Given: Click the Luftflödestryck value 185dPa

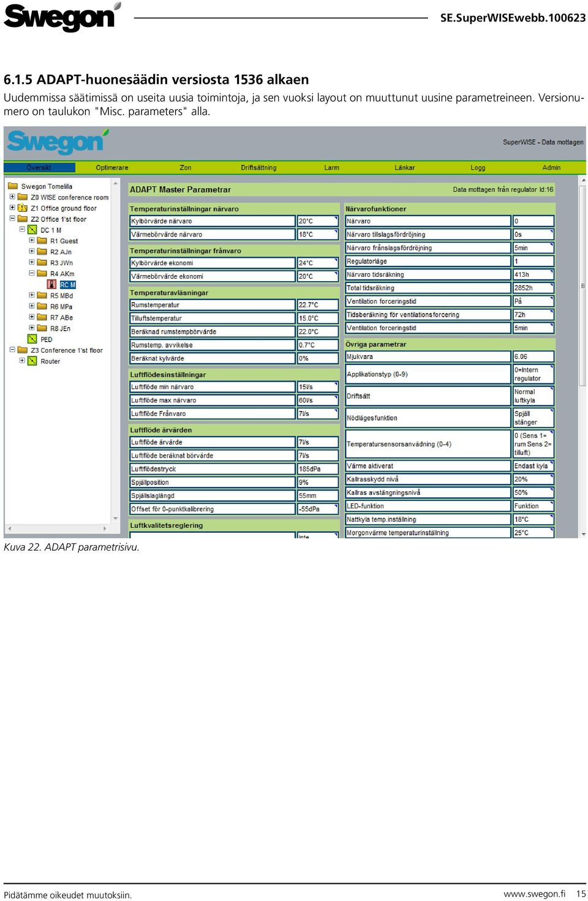Looking at the screenshot, I should click(318, 469).
